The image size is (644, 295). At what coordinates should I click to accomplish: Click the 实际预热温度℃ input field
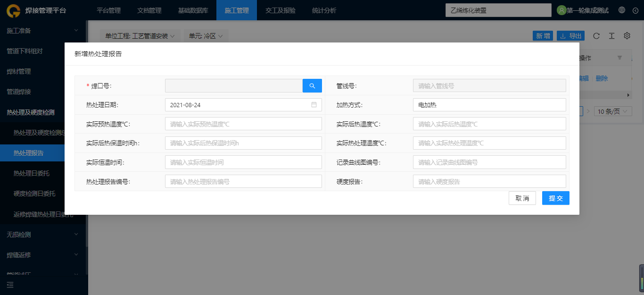[243, 124]
